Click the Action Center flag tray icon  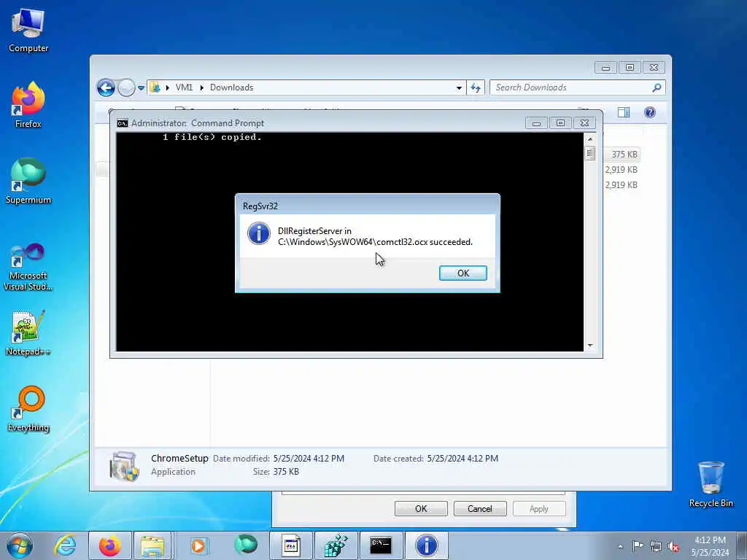click(637, 546)
